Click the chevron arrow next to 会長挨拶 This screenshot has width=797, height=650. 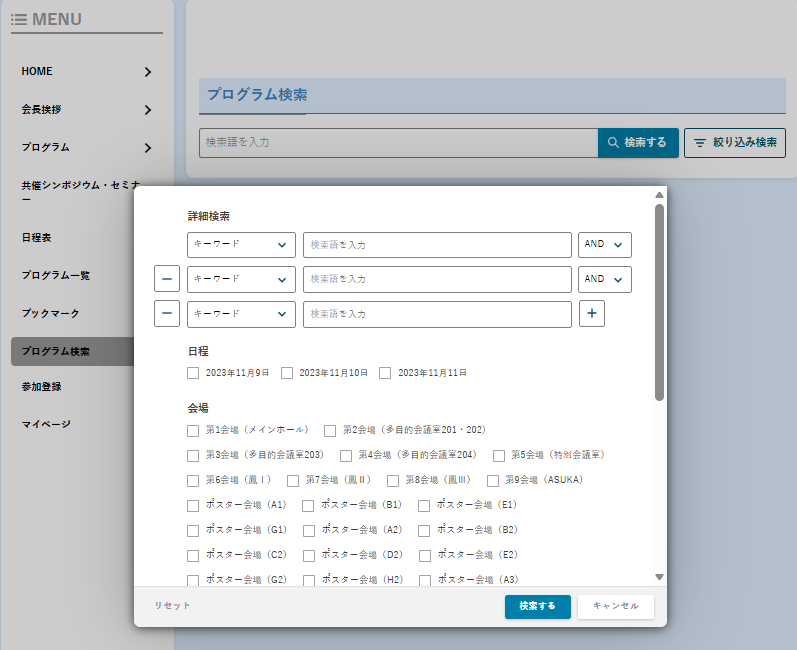(x=148, y=110)
